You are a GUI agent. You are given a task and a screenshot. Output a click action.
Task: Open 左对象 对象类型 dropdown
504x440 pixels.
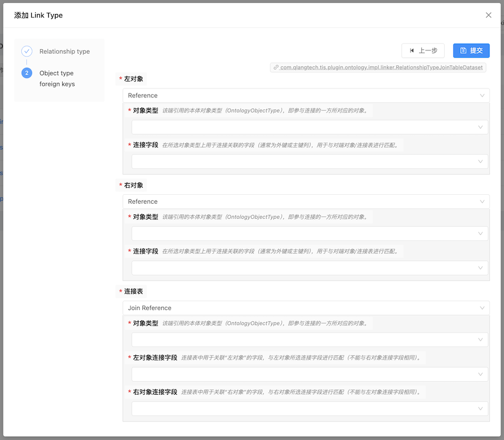(x=310, y=127)
